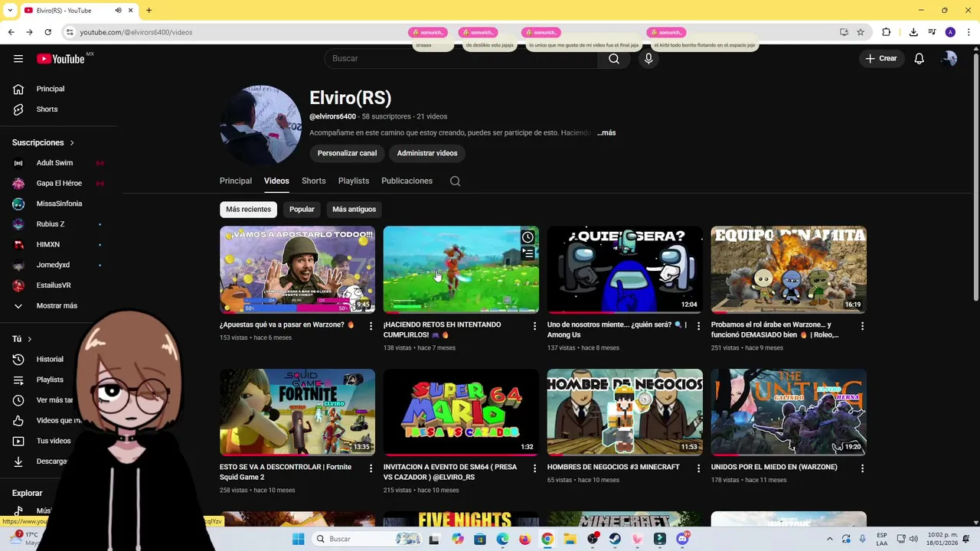Open options for Squid Game 2 video
The width and height of the screenshot is (980, 551).
pyautogui.click(x=371, y=468)
